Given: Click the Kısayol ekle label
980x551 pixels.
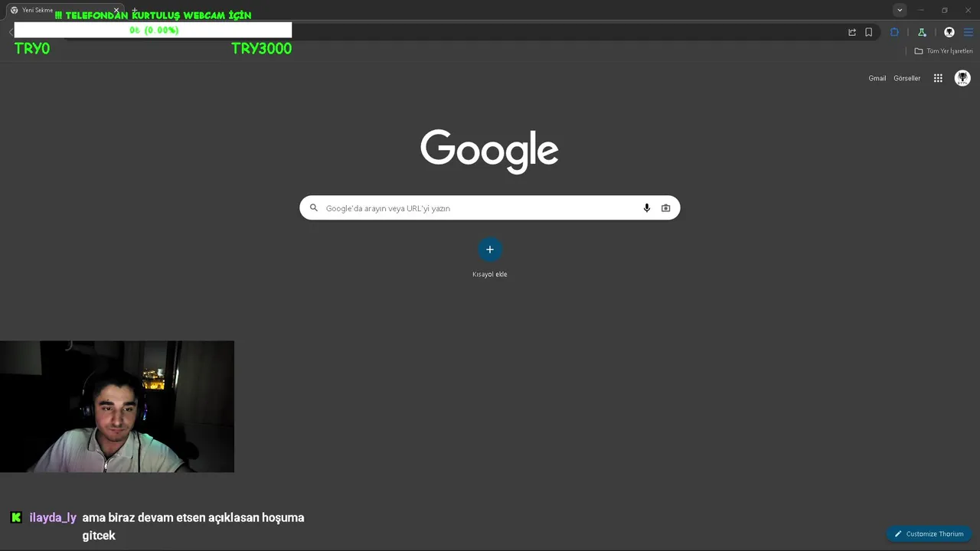Looking at the screenshot, I should click(x=489, y=274).
